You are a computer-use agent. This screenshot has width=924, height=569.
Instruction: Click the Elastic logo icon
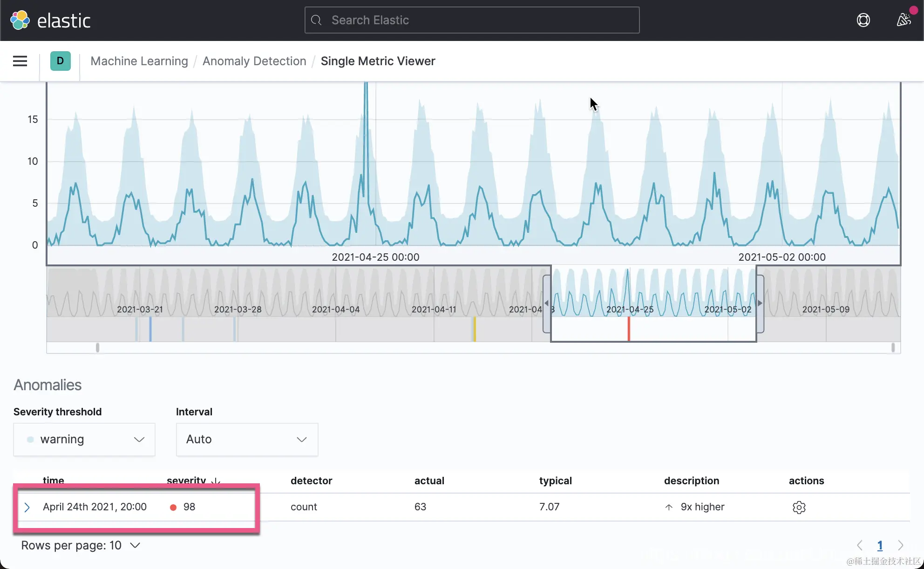20,20
